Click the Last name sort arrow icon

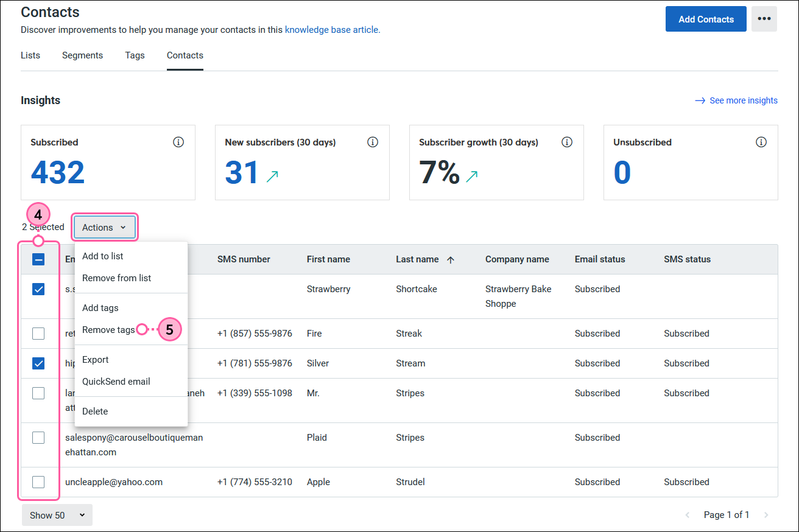[x=451, y=259]
